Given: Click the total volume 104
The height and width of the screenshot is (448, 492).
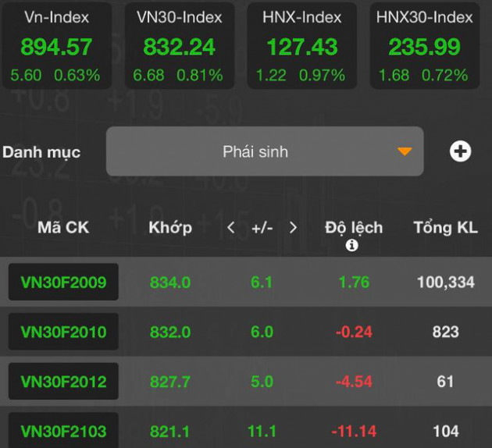Looking at the screenshot, I should (x=446, y=432).
